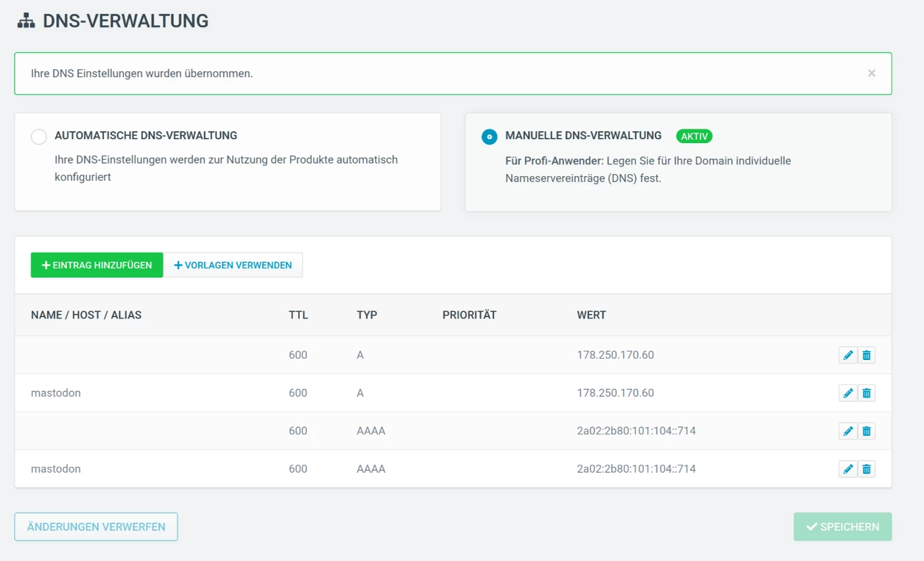Discard changes with Änderungen verwerfen

pos(96,527)
